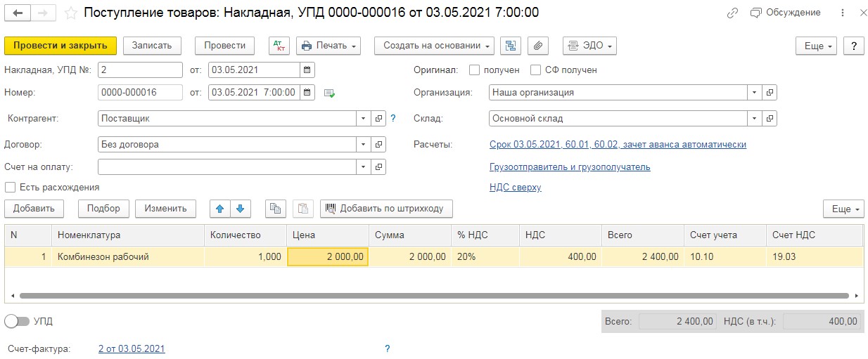Viewport: 868px width, 359px height.
Task: Open calendar picker for invoice date
Action: tap(307, 70)
